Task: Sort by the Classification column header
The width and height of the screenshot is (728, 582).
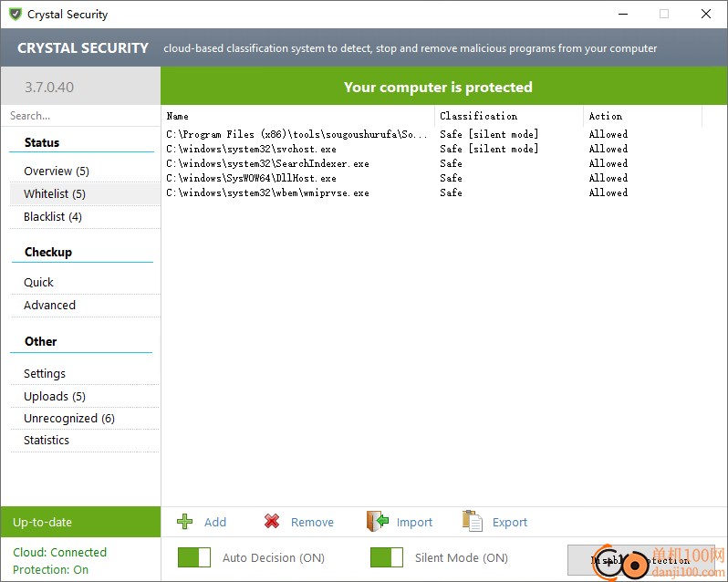Action: pos(509,116)
